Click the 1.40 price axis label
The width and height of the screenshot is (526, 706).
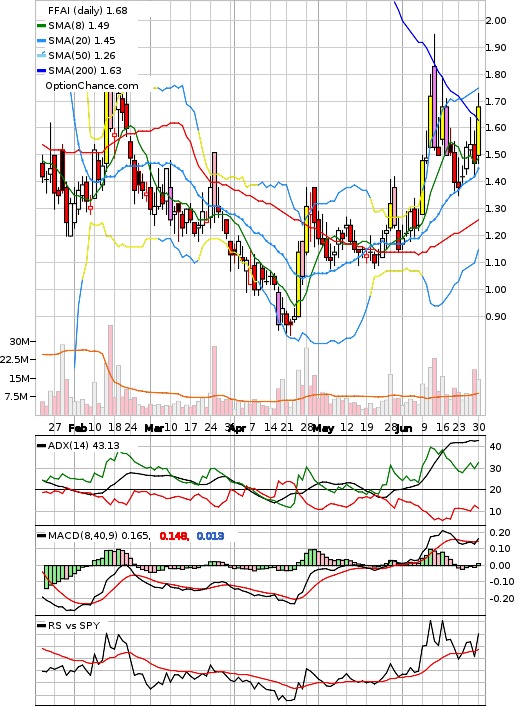click(x=496, y=182)
